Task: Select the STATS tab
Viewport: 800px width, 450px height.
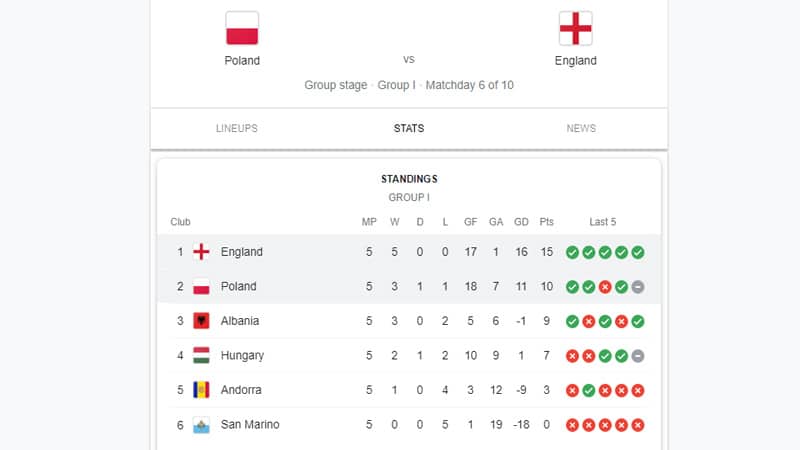Action: (409, 129)
